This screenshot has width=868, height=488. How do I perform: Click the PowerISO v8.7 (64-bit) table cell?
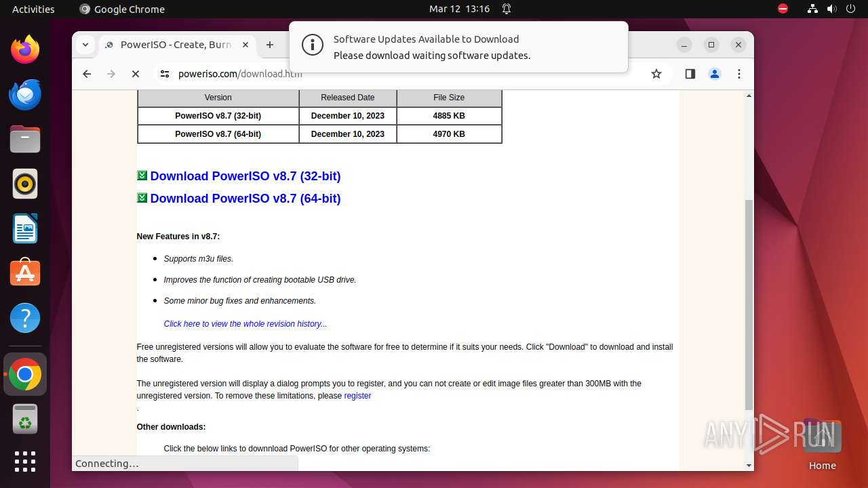coord(218,134)
